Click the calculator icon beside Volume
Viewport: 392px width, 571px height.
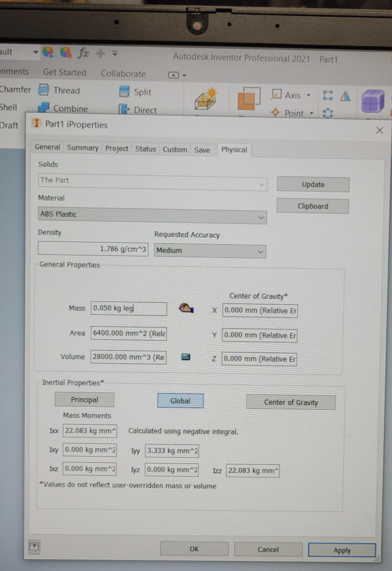click(185, 357)
